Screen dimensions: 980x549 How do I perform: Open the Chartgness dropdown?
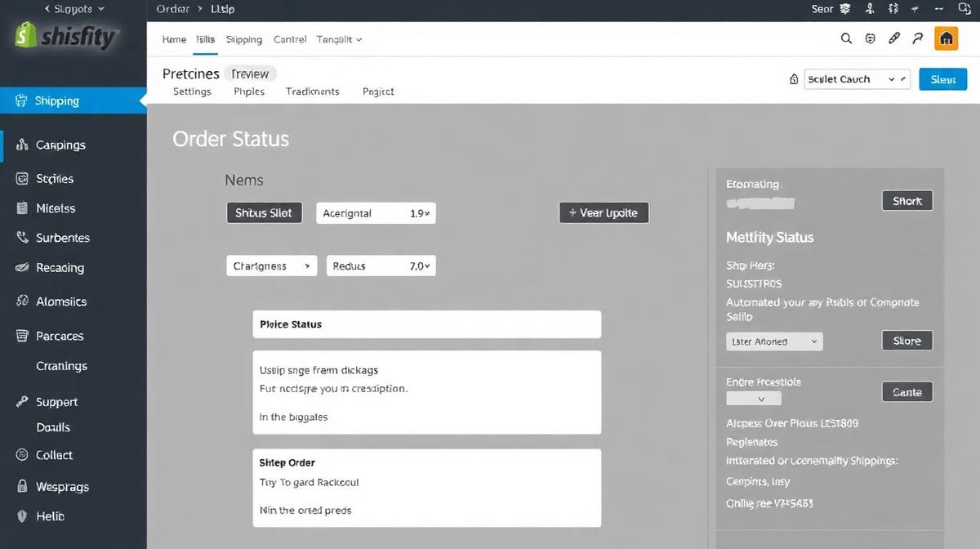[271, 266]
